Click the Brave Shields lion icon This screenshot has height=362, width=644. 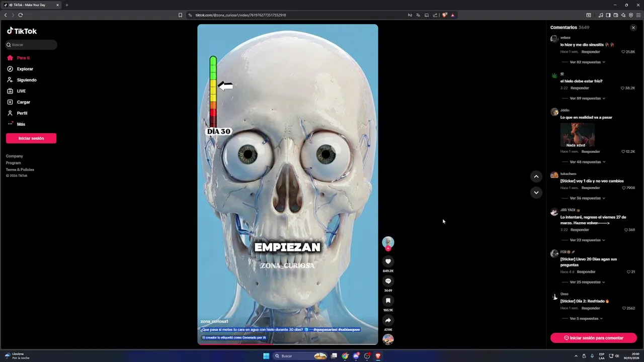click(444, 15)
